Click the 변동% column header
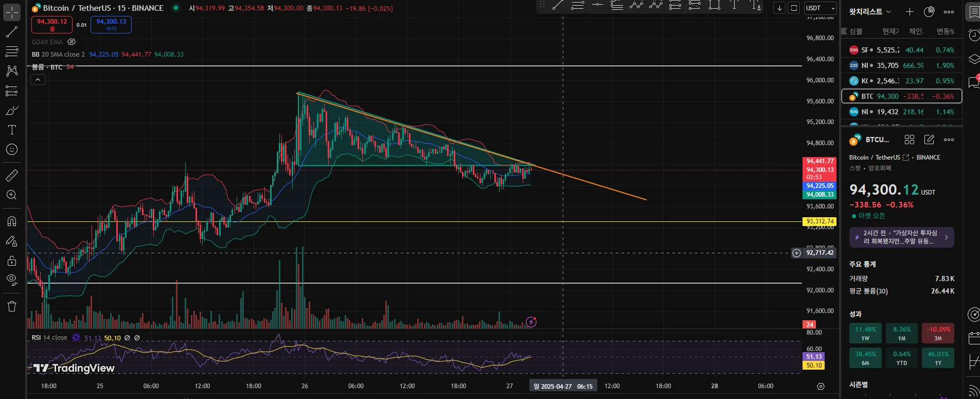The width and height of the screenshot is (980, 399). (946, 31)
